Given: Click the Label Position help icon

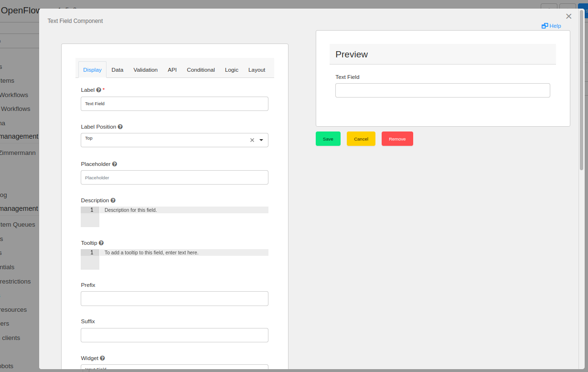Looking at the screenshot, I should click(120, 126).
